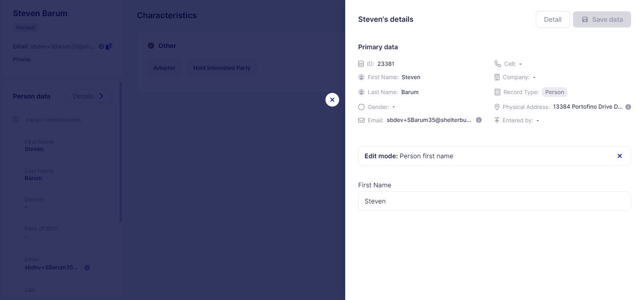644x300 pixels.
Task: Click the Gender circle icon
Action: (x=361, y=107)
